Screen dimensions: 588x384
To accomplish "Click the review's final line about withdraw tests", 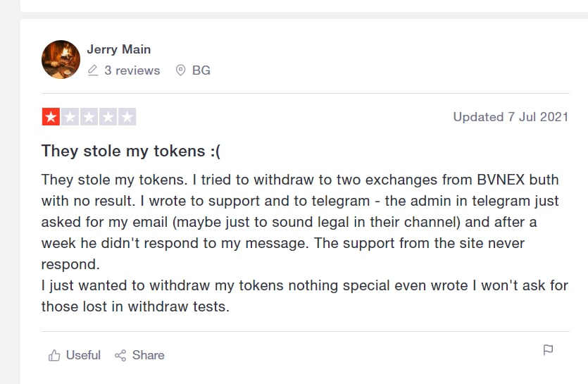I will [135, 306].
